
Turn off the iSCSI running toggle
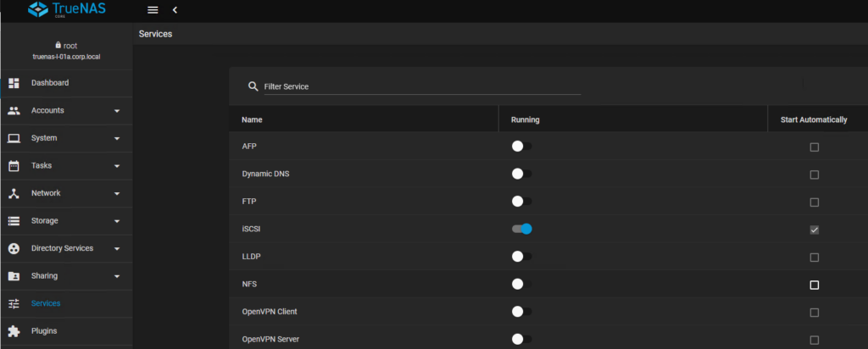pos(522,229)
